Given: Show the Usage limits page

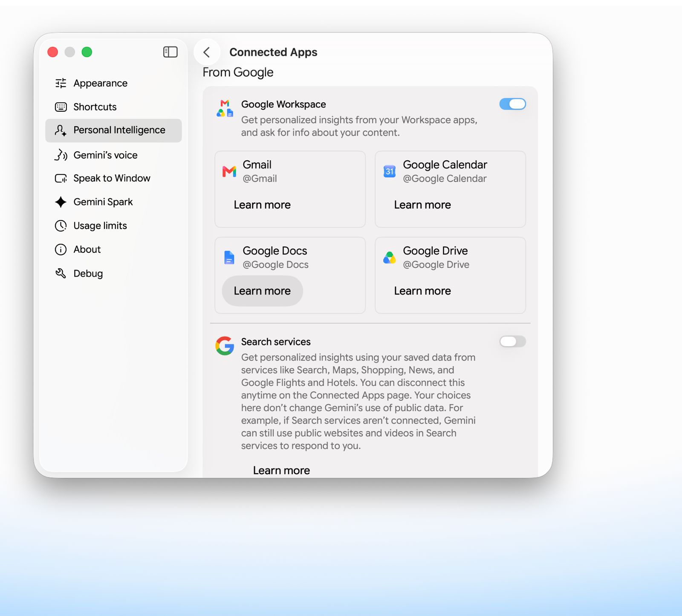Looking at the screenshot, I should click(x=113, y=226).
